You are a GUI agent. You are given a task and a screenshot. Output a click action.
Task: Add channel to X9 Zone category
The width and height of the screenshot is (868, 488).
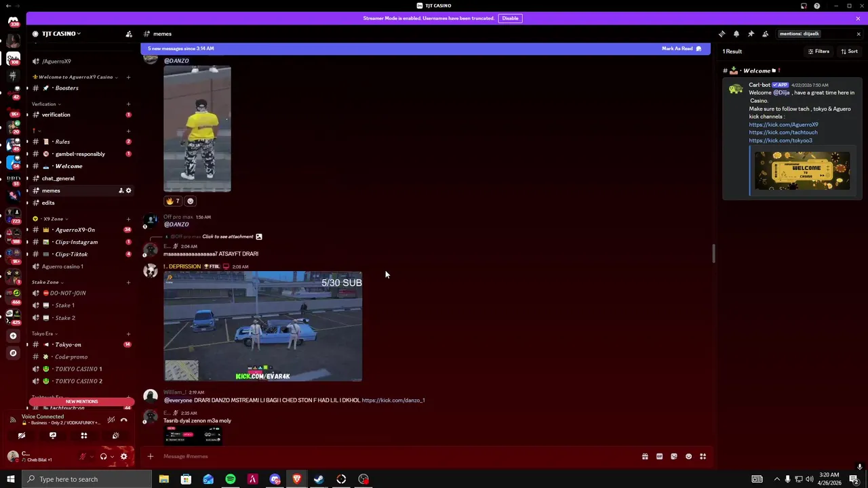point(128,219)
